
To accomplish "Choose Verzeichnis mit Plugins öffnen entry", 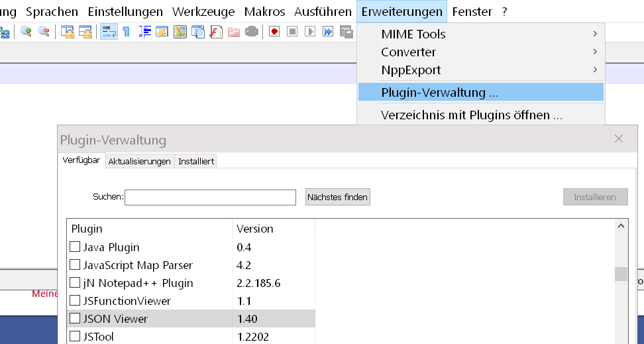I will [481, 115].
